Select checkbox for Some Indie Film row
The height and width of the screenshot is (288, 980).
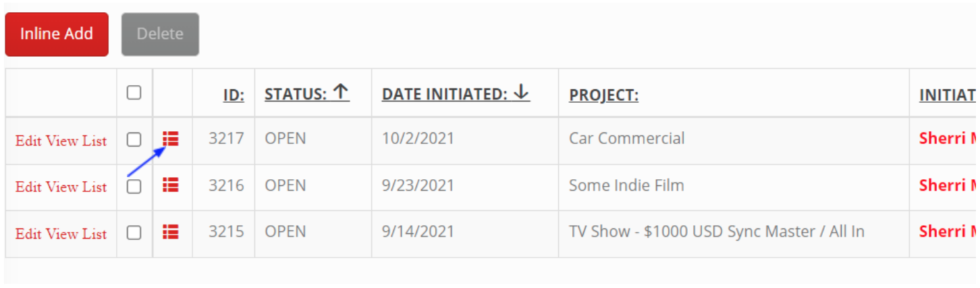pyautogui.click(x=134, y=187)
